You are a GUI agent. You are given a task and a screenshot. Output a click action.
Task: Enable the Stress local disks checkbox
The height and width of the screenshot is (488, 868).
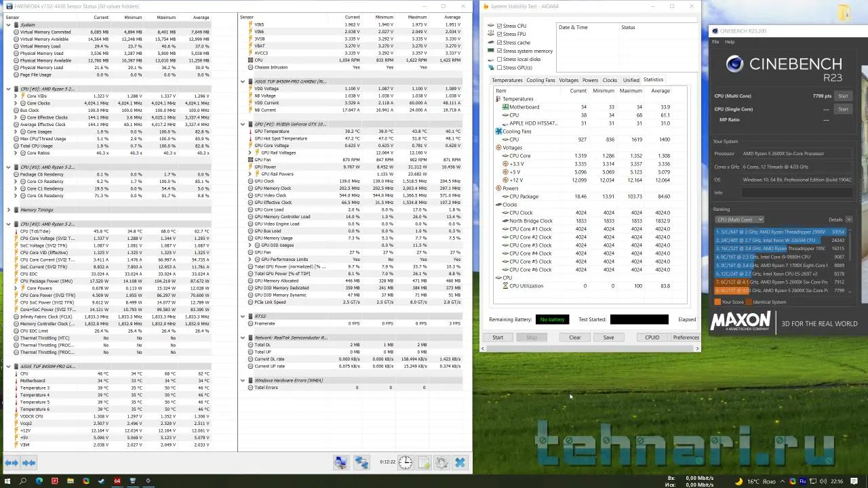(x=500, y=60)
